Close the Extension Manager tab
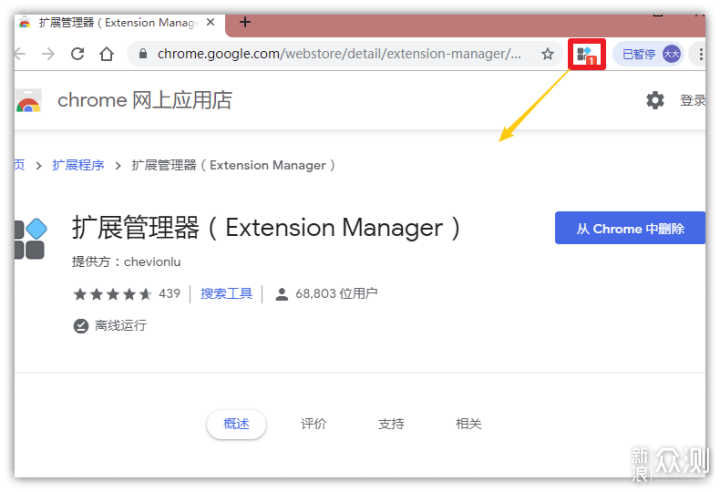 click(x=210, y=22)
